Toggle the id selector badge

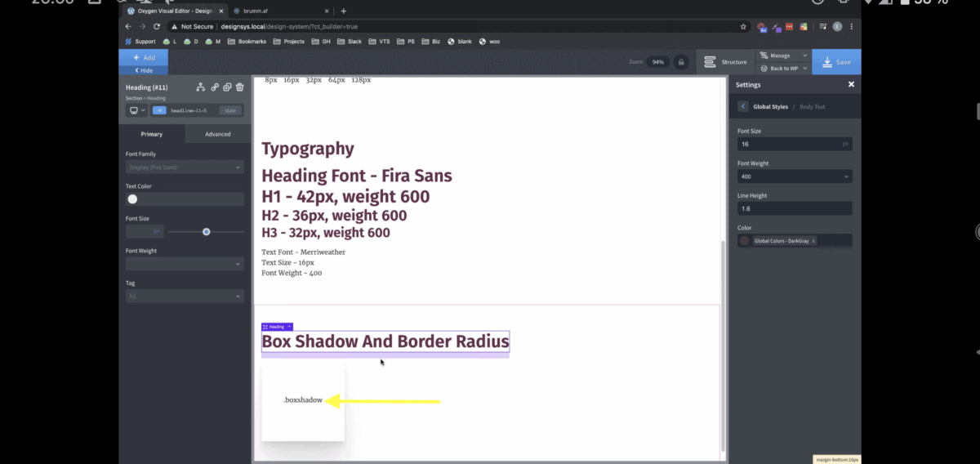[160, 110]
